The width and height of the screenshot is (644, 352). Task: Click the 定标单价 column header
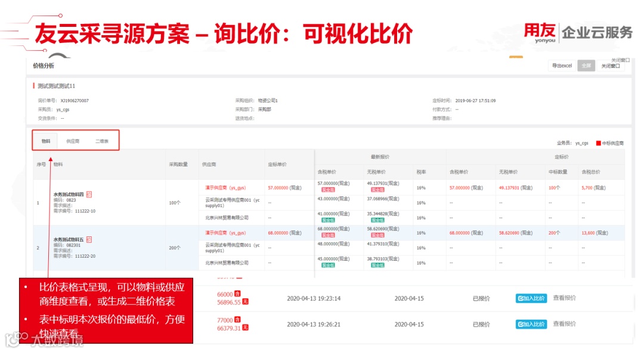[277, 164]
